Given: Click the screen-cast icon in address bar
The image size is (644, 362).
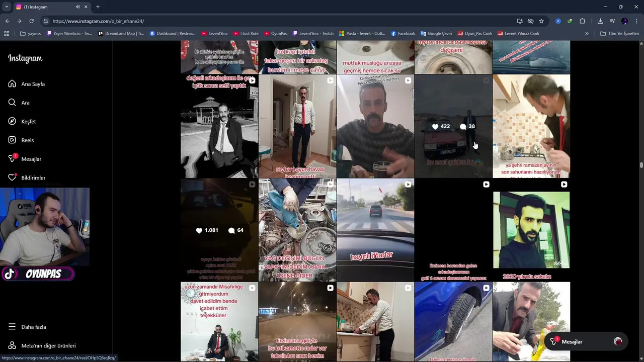Looking at the screenshot, I should pos(520,21).
